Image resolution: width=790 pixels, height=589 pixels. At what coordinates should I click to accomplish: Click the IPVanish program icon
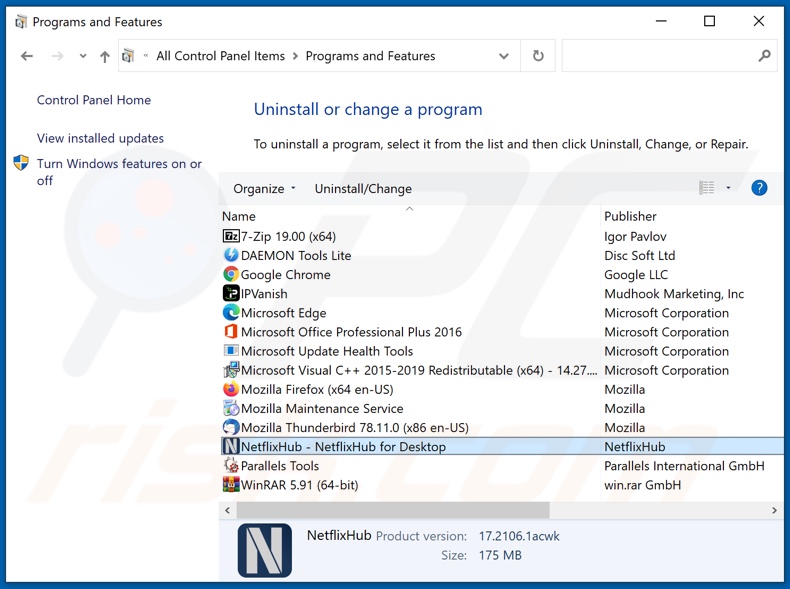(231, 293)
